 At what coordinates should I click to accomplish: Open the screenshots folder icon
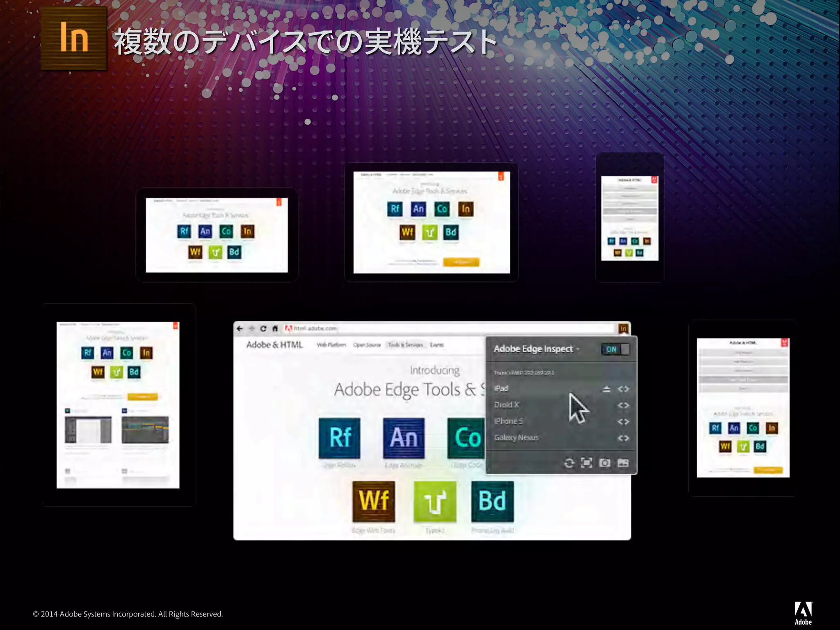click(x=623, y=463)
